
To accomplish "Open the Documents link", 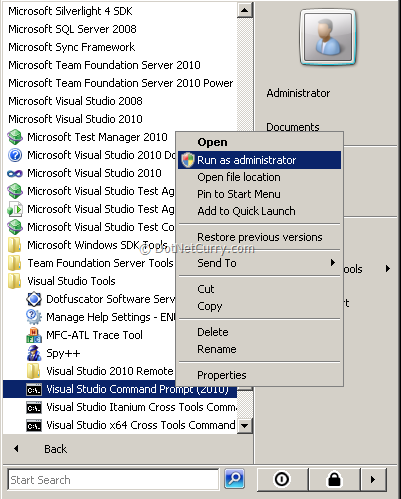I will click(293, 127).
